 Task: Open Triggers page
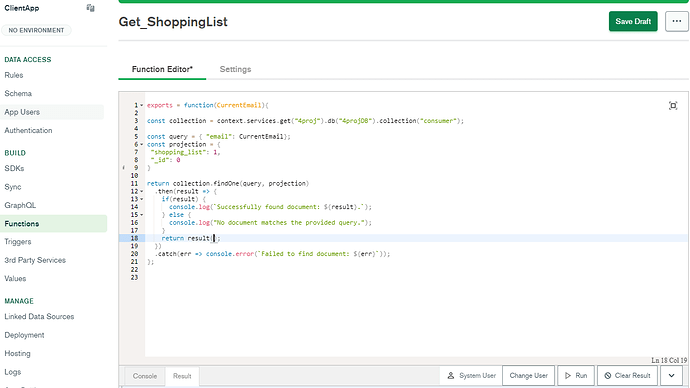point(18,242)
